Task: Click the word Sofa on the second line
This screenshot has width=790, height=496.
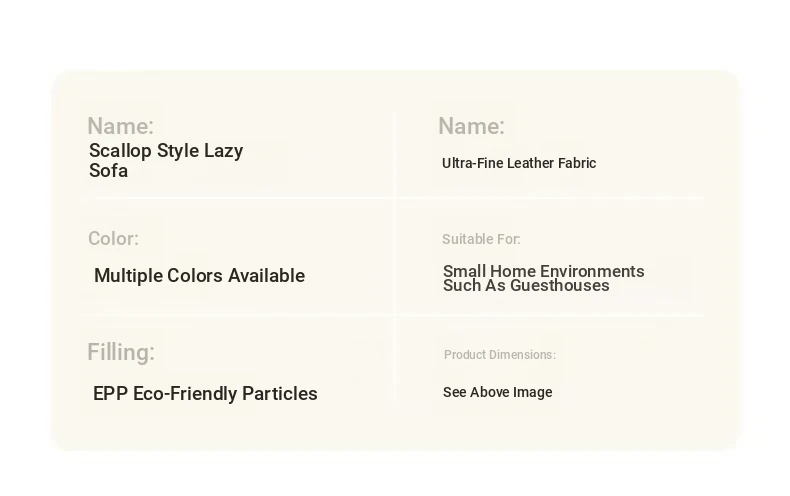Action: pos(108,171)
